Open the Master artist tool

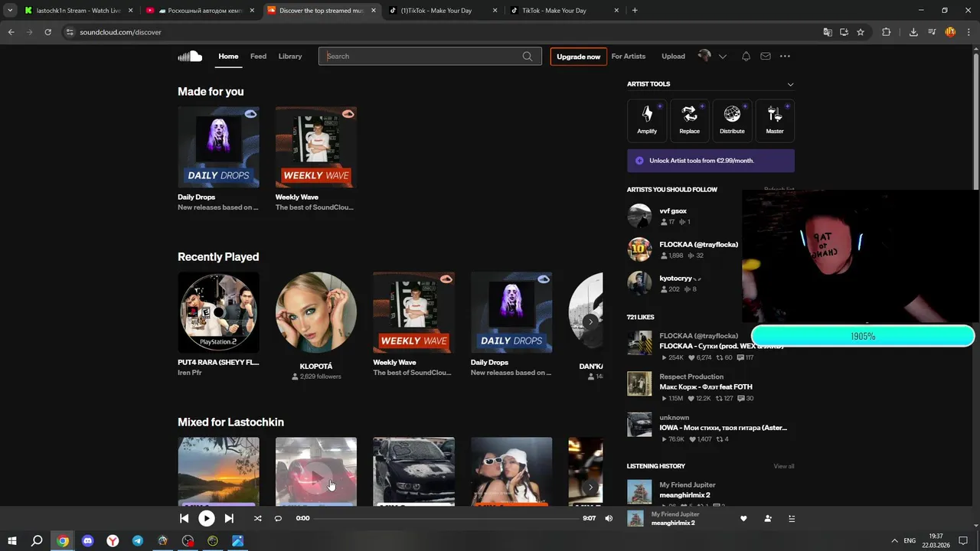[775, 121]
